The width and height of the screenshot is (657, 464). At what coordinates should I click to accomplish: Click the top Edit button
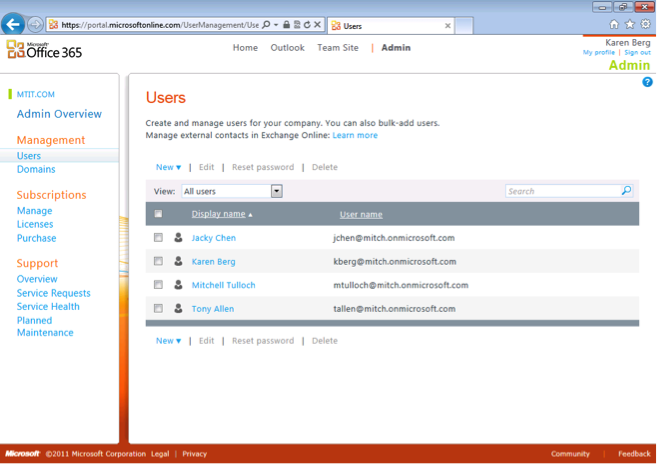tap(206, 167)
